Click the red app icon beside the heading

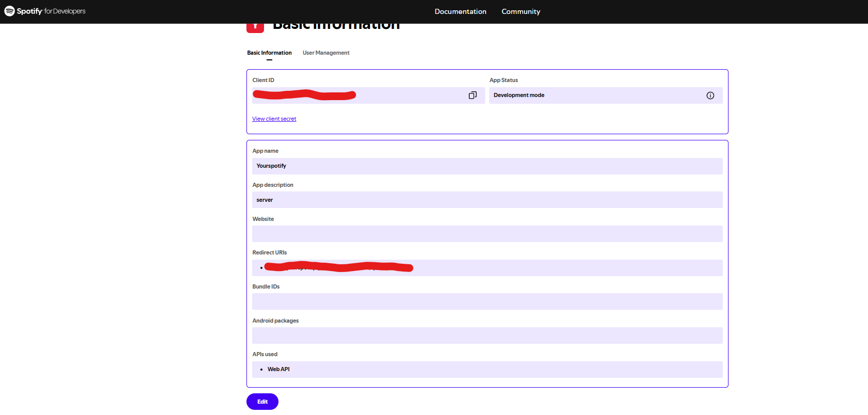[x=255, y=27]
